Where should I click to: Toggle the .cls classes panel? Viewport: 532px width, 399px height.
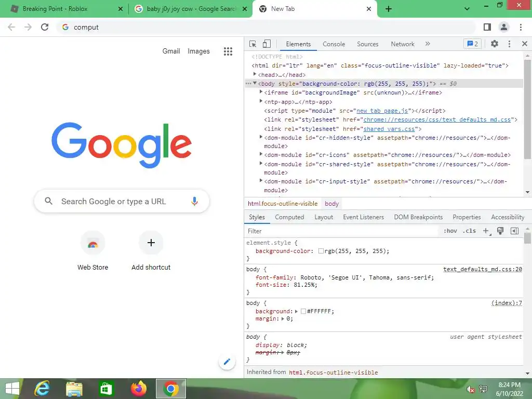(x=469, y=231)
